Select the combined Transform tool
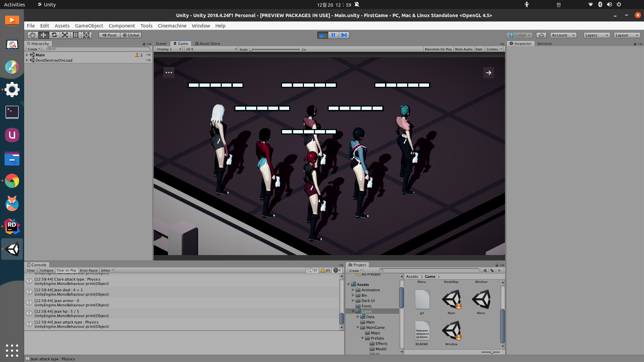This screenshot has height=362, width=644. pos(86,35)
